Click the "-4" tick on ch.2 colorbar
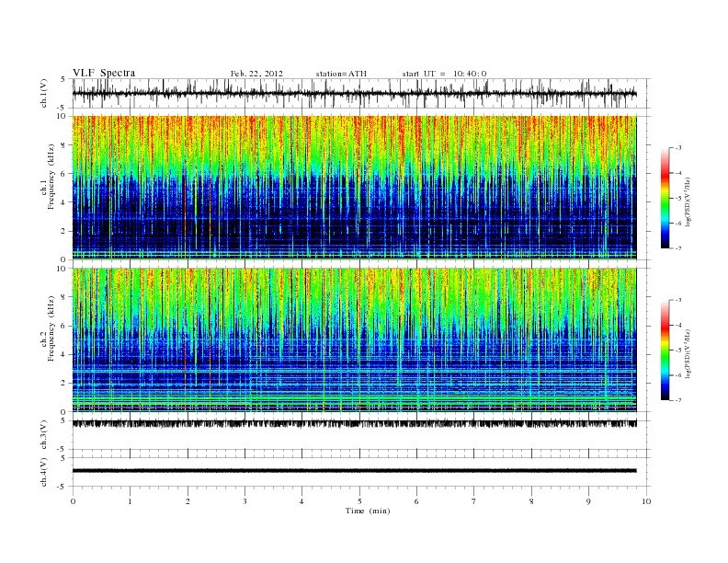This screenshot has width=728, height=563. point(678,325)
